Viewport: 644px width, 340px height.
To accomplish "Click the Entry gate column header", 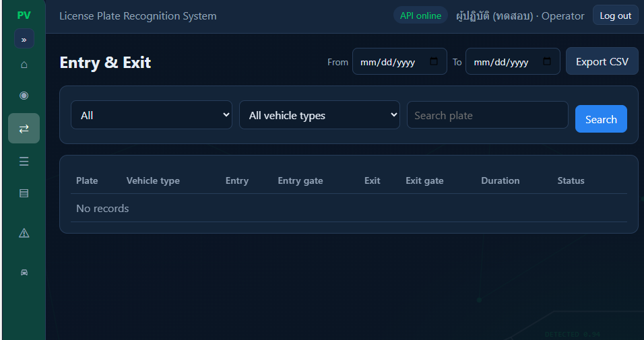I will [300, 180].
